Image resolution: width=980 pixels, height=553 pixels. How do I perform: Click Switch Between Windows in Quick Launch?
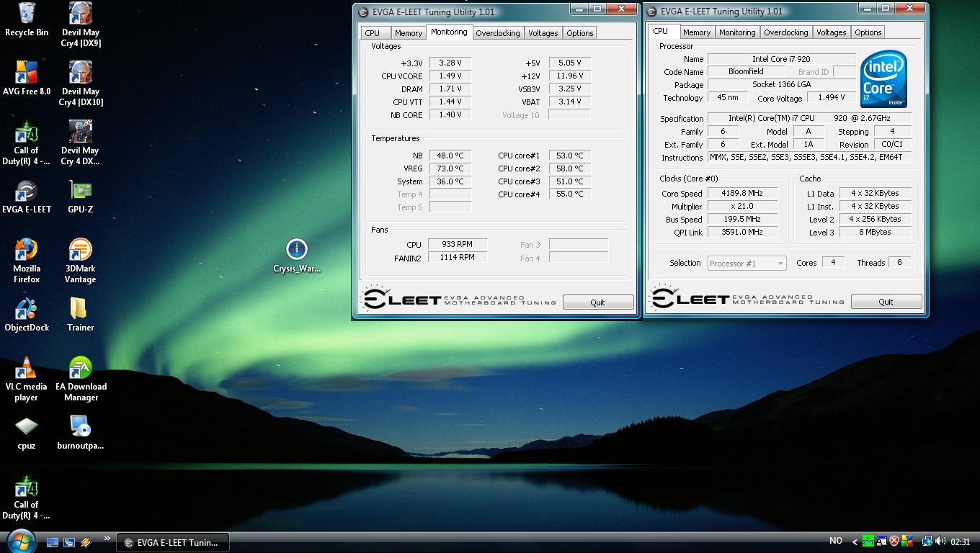pyautogui.click(x=69, y=542)
